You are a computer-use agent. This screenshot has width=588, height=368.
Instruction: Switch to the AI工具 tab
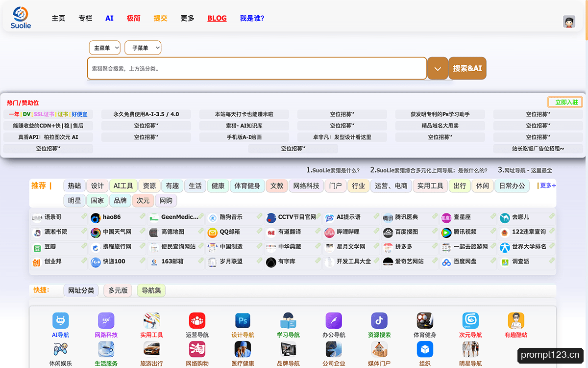coord(123,186)
